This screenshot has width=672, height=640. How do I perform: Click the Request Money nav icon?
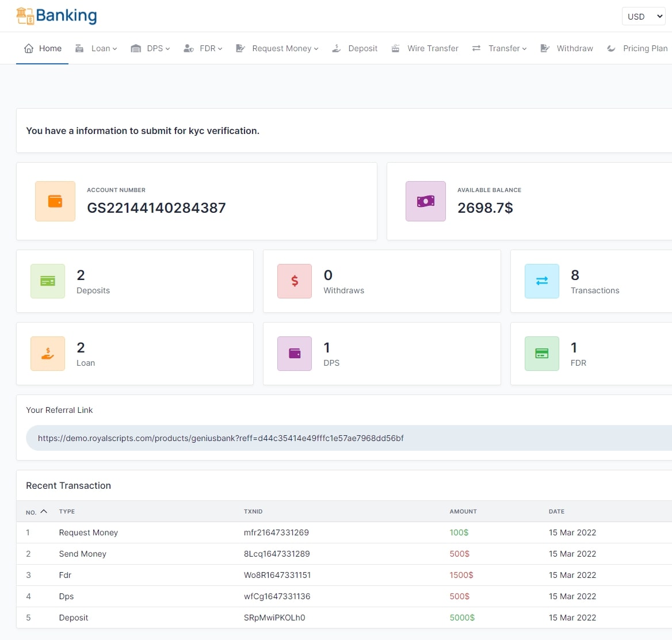point(240,48)
